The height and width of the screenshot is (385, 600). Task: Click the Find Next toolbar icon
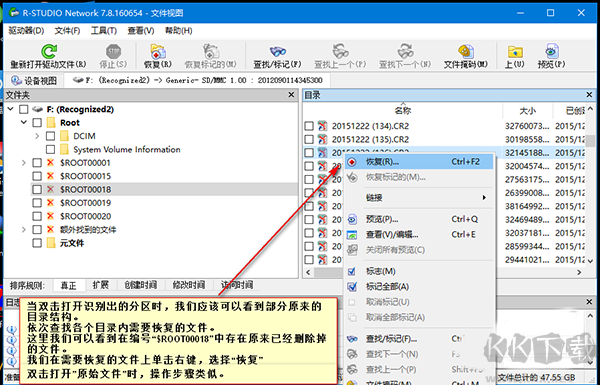tap(405, 51)
